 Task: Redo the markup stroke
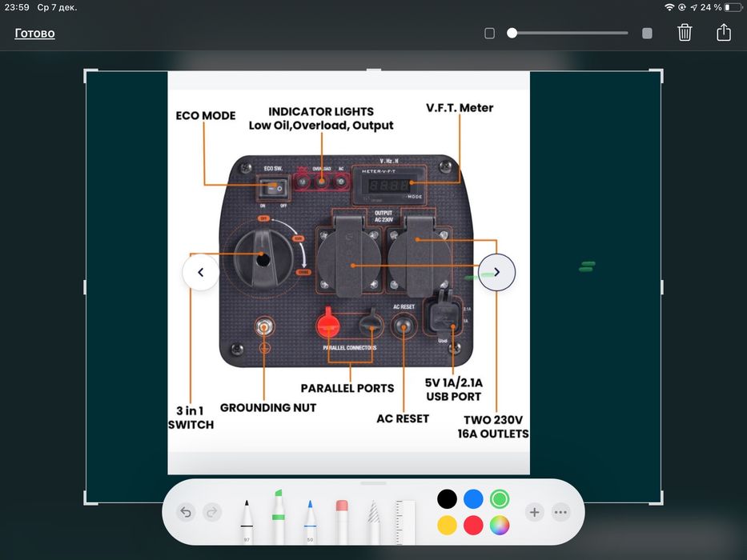212,512
